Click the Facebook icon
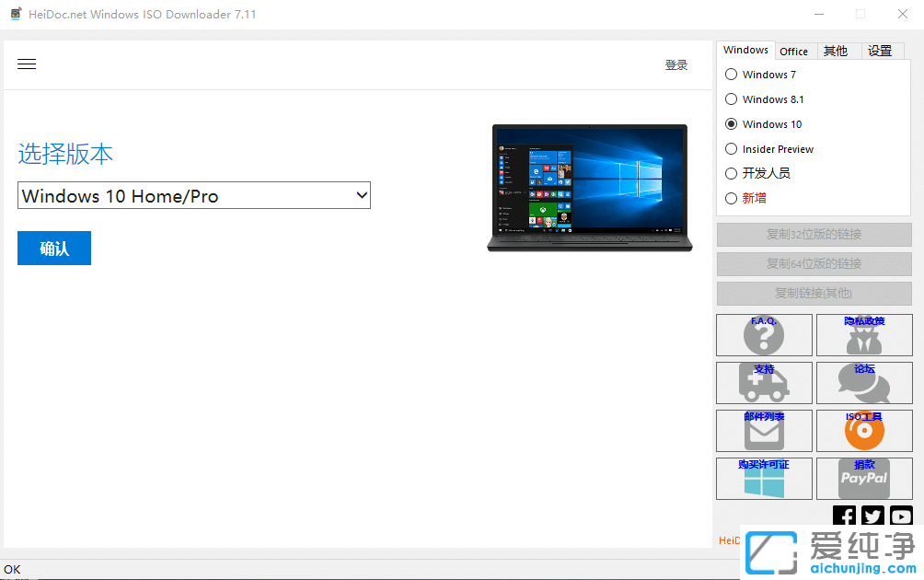 click(844, 516)
